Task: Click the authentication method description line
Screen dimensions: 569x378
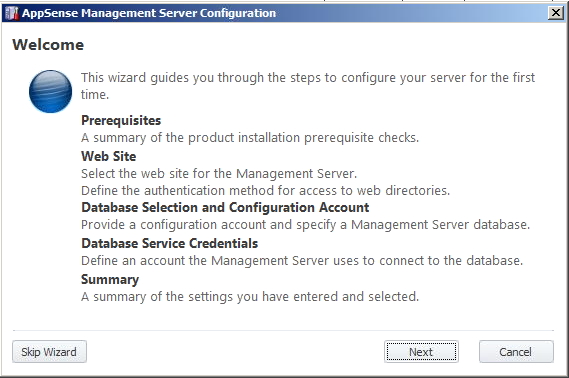Action: 265,191
